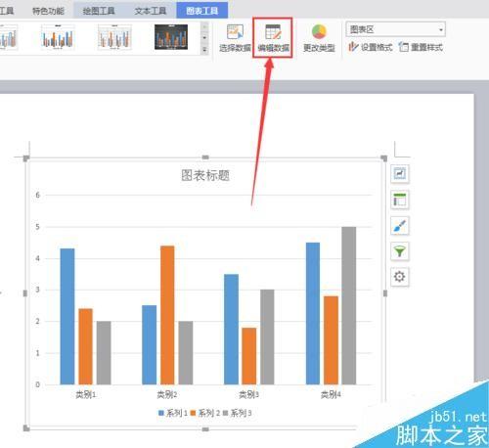Click the bottom-center chart resize handle
The width and height of the screenshot is (489, 448).
(x=205, y=429)
